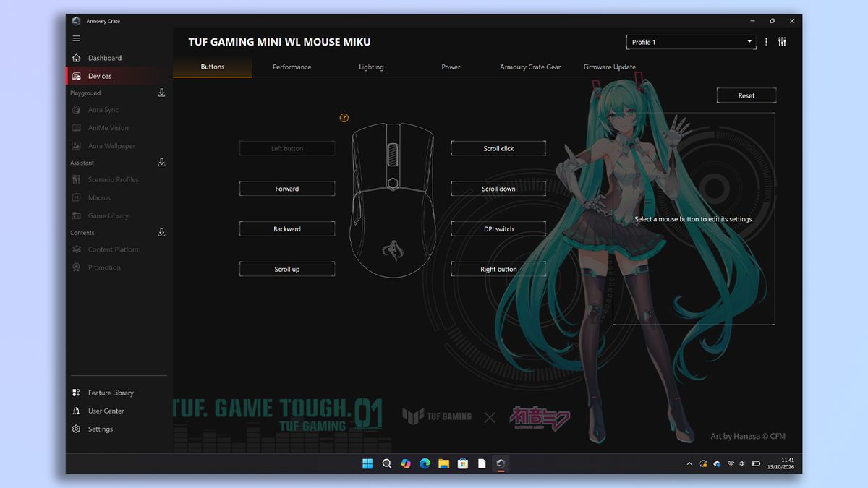The width and height of the screenshot is (868, 488).
Task: Open the three-dot profile options menu
Action: pyautogui.click(x=767, y=42)
